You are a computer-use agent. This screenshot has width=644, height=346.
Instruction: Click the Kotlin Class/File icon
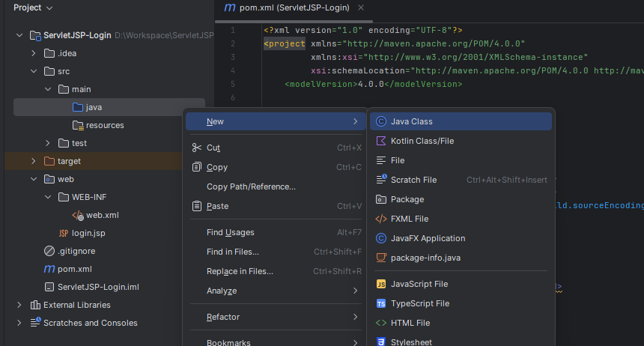click(x=381, y=141)
